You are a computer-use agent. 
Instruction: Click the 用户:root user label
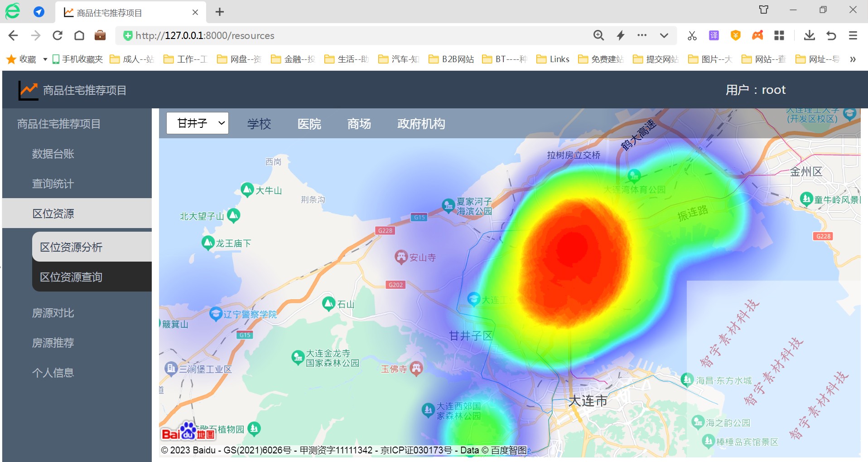[756, 90]
